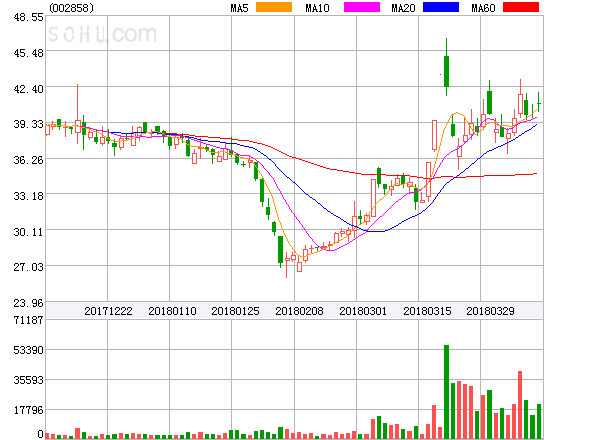
Task: Click the 20180208 date label
Action: coord(299,311)
